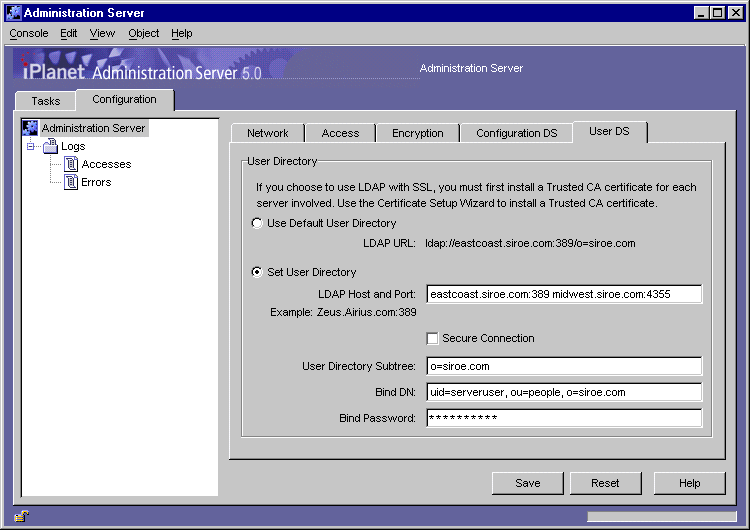Switch to the Tasks tab
750x530 pixels.
45,101
